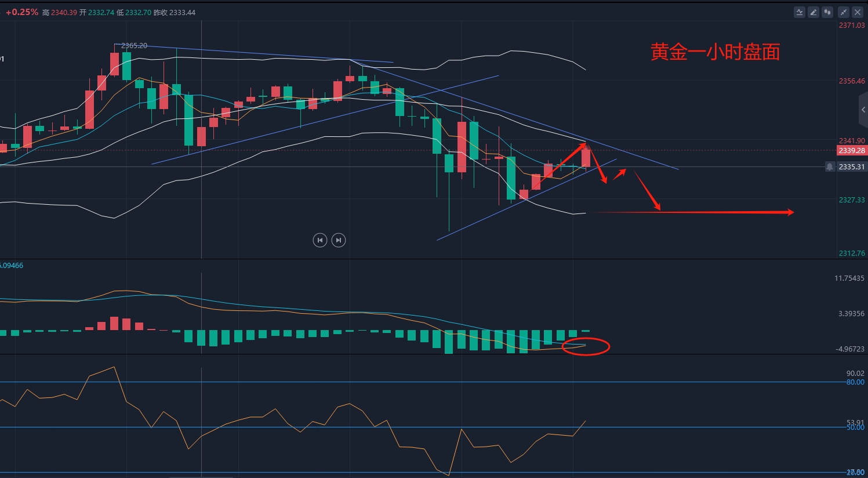
Task: Click the 2312.76 price axis label
Action: point(852,254)
